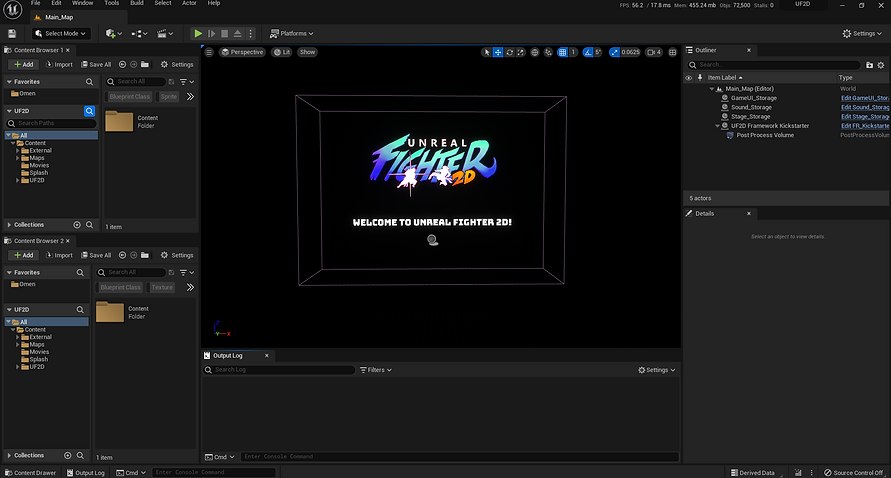Click Save All in Content Browser 2
This screenshot has width=891, height=478.
coord(96,255)
